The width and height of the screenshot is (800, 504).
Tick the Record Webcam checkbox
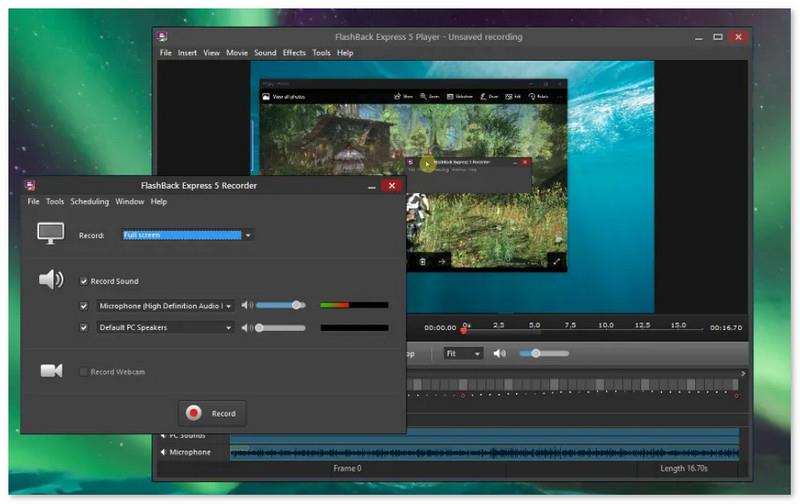coord(84,372)
